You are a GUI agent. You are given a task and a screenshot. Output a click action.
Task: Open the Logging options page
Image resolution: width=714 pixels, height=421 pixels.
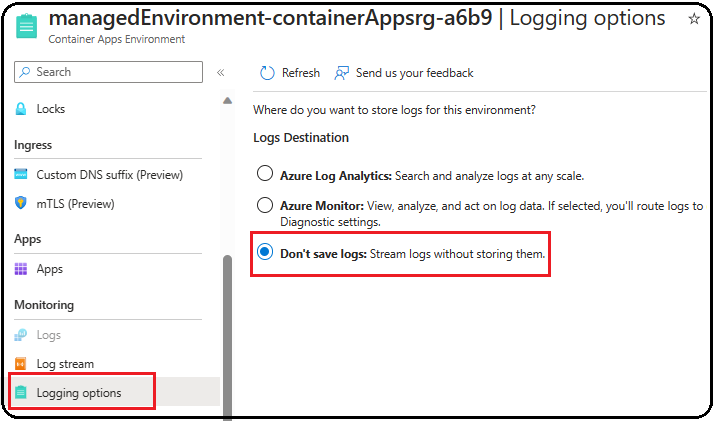(79, 393)
